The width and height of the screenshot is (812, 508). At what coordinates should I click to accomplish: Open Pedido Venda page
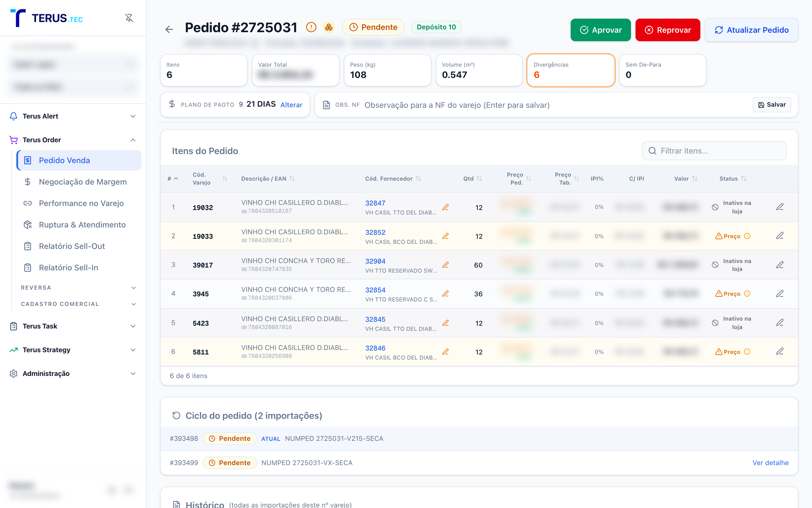pyautogui.click(x=79, y=161)
